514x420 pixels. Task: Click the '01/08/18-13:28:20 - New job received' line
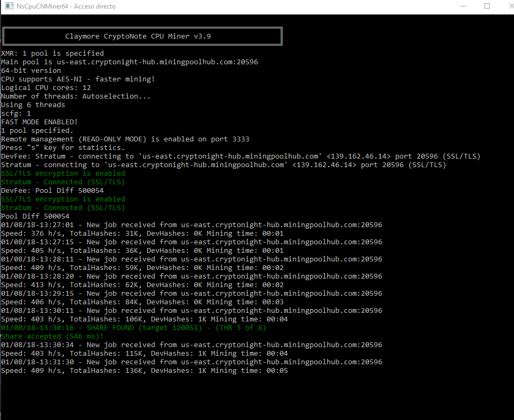point(192,276)
